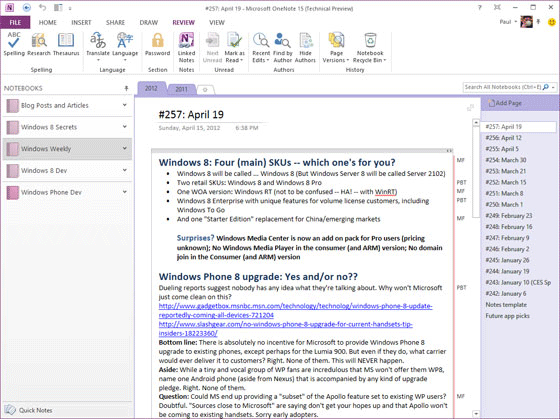Open the search scope dropdown arrow

point(553,87)
